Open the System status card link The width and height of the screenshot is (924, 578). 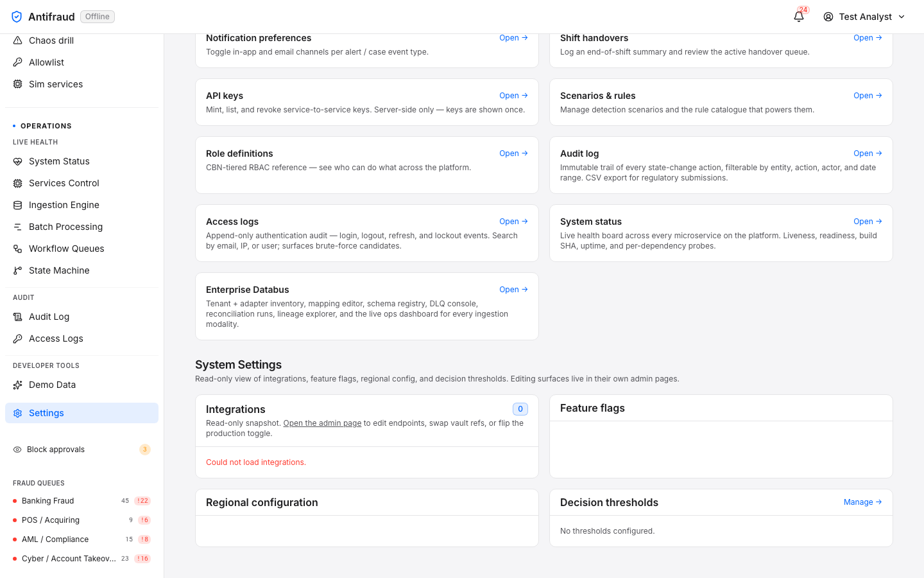868,222
